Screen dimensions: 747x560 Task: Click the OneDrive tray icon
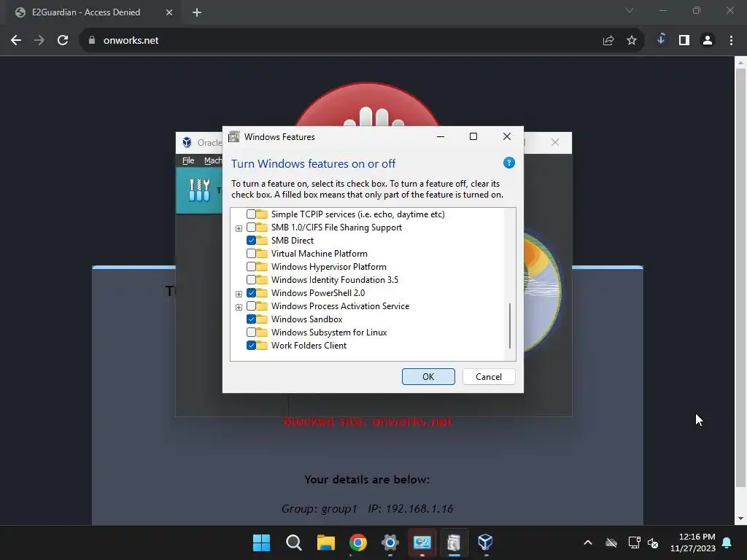(x=611, y=542)
